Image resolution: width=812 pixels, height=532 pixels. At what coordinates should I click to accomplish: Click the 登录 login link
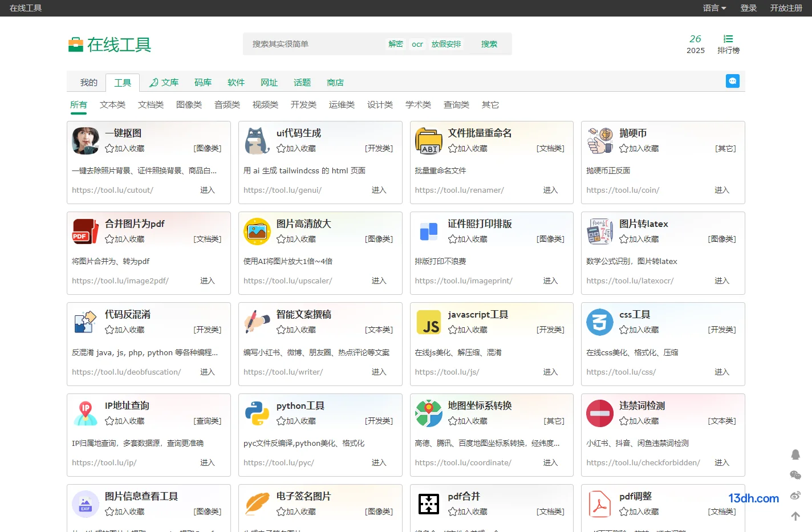point(749,8)
